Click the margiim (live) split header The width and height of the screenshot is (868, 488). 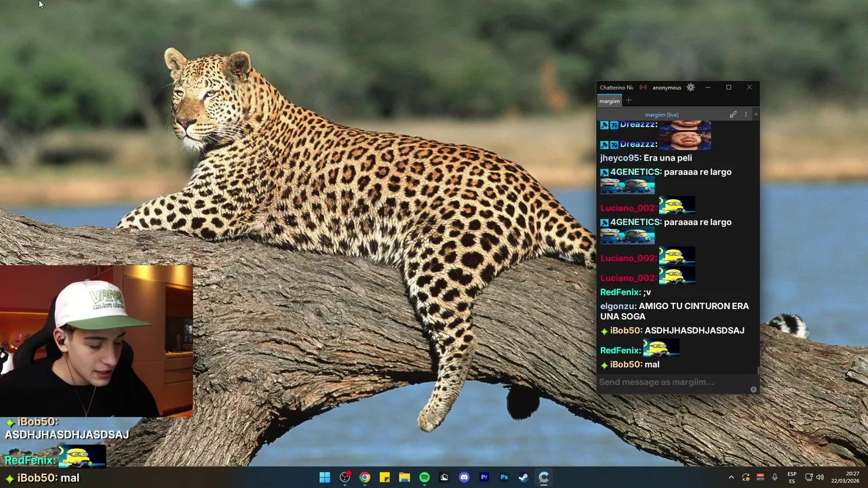point(662,115)
